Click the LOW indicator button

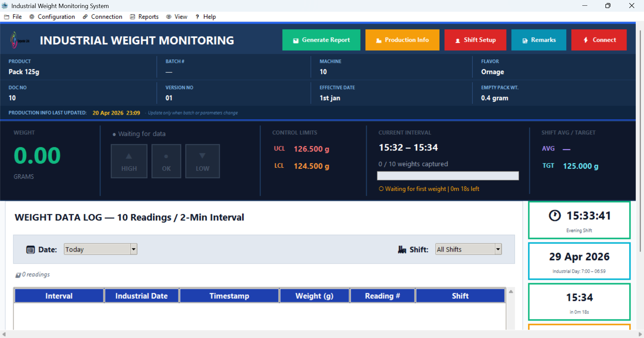point(203,161)
